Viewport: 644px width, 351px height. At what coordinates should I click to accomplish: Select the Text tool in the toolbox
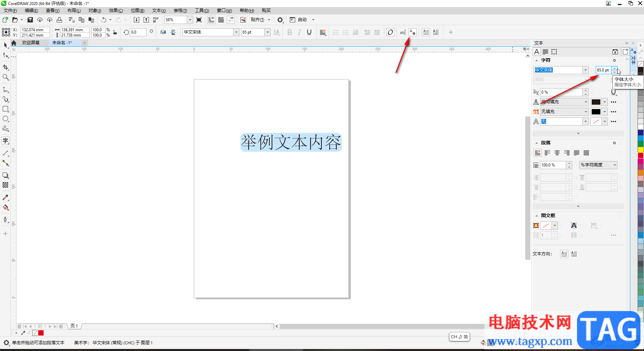click(5, 141)
